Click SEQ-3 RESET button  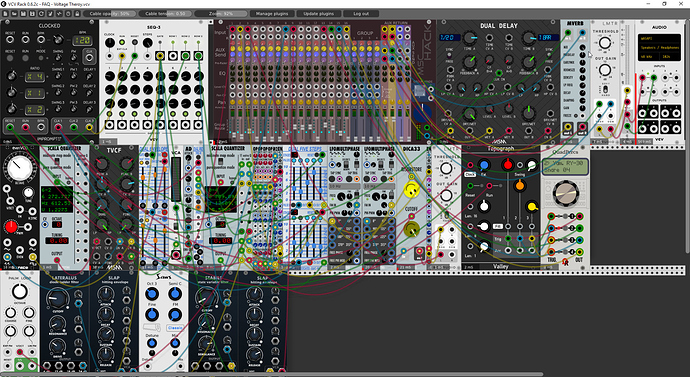click(135, 43)
